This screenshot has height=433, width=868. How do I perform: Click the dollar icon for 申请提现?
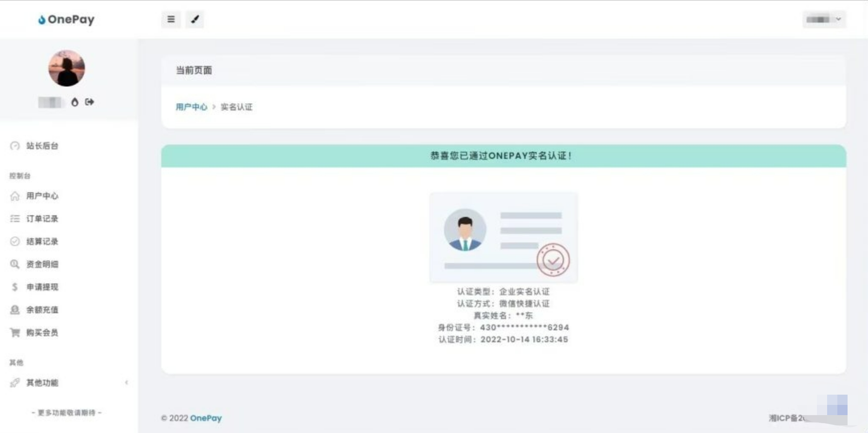[x=15, y=287]
